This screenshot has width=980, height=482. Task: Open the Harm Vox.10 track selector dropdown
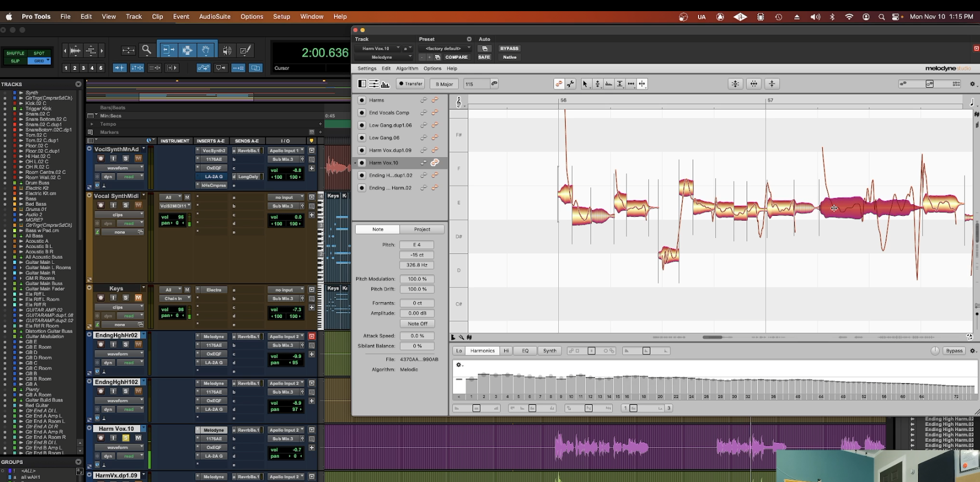pos(378,48)
